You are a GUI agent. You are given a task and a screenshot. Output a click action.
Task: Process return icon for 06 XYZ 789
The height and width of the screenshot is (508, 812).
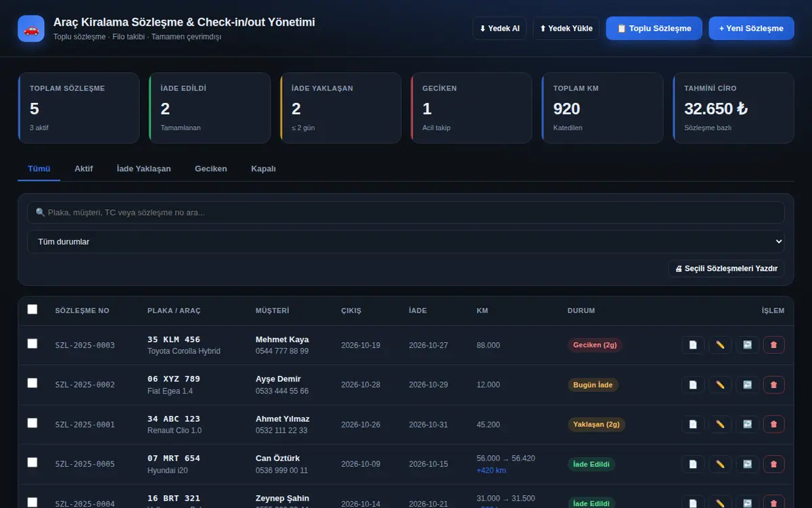747,385
